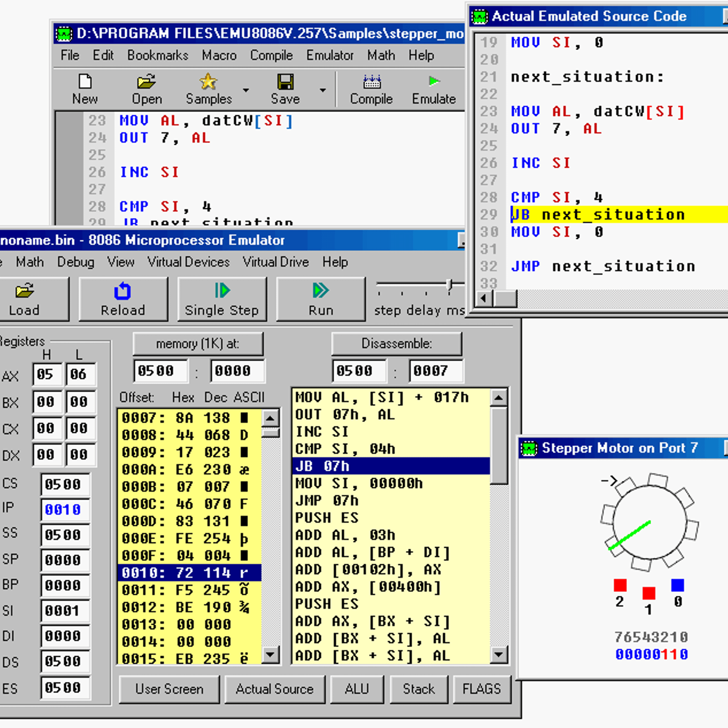Click the User Screen button

169,689
